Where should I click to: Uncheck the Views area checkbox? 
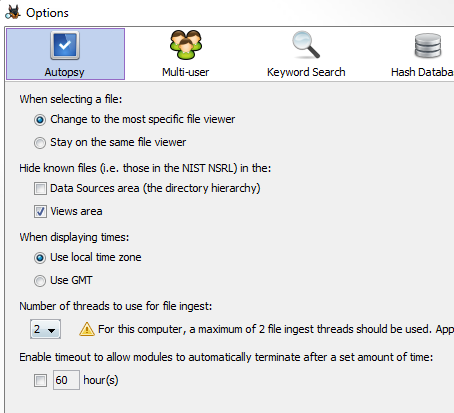click(40, 211)
